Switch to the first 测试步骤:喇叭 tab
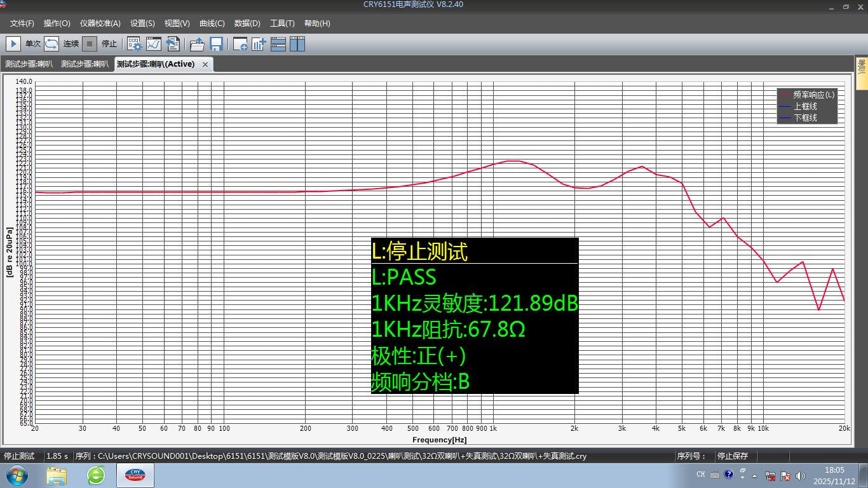The height and width of the screenshot is (488, 868). [29, 64]
